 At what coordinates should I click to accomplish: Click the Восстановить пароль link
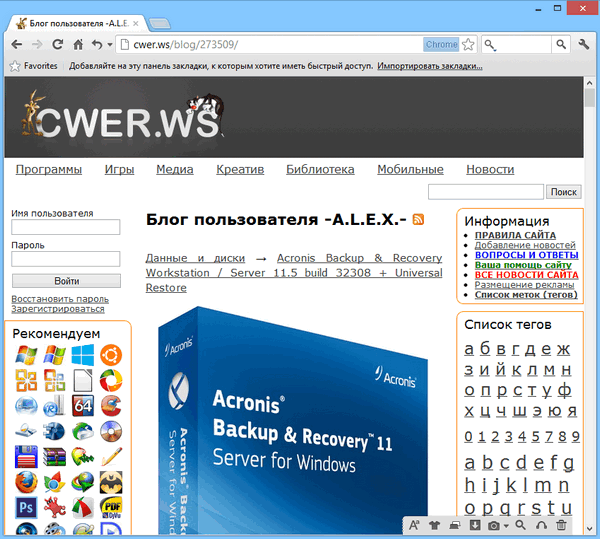tap(60, 298)
